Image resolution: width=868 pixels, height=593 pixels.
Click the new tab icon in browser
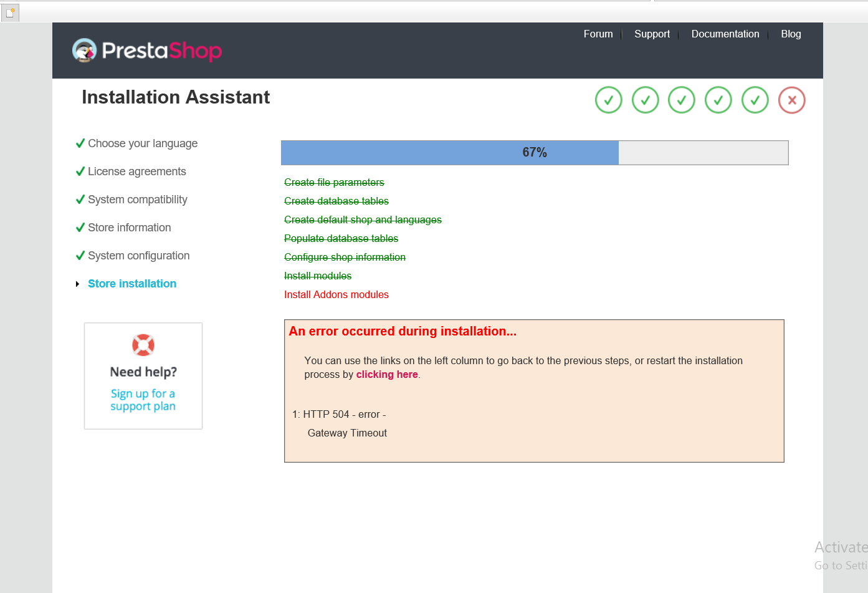(10, 12)
